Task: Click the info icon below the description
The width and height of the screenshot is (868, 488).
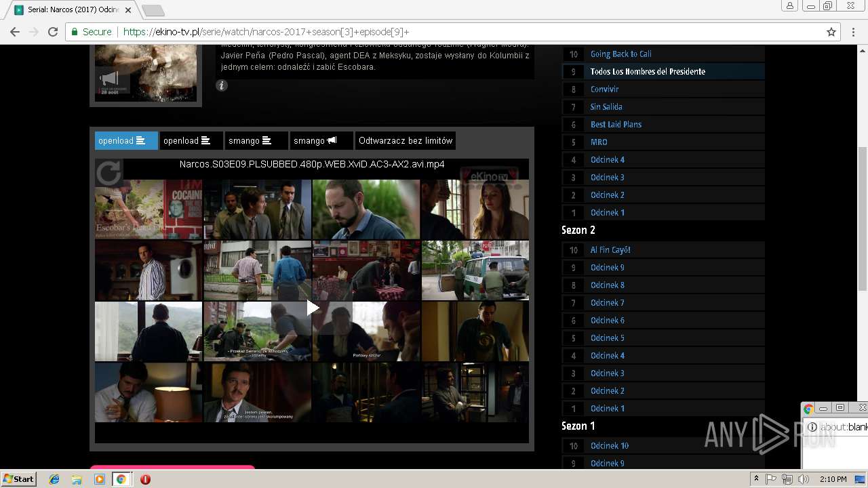Action: [x=222, y=85]
